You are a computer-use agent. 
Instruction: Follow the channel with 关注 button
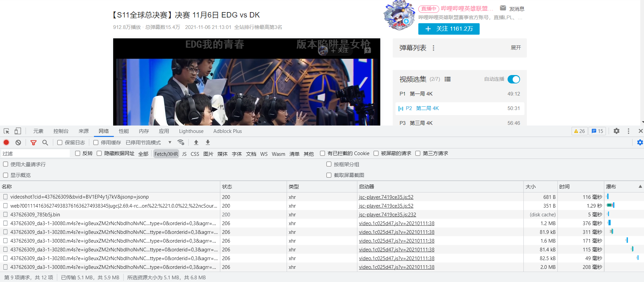pyautogui.click(x=449, y=29)
